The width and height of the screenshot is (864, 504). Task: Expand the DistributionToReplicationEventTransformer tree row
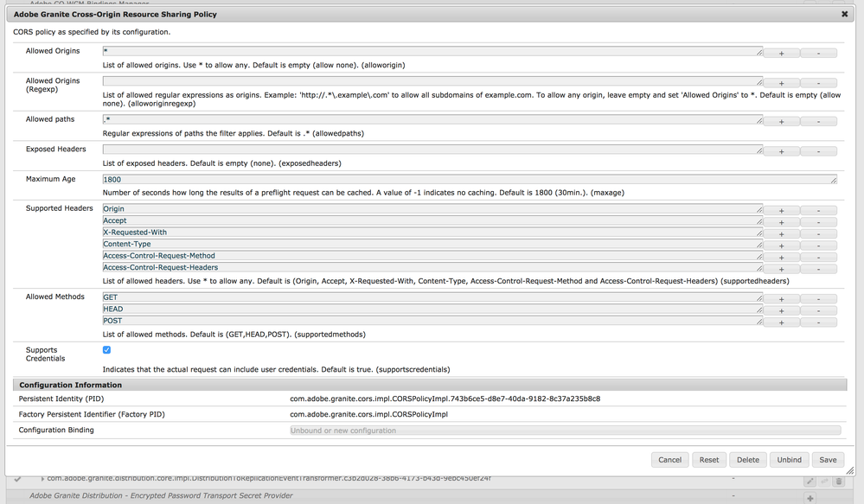click(42, 479)
